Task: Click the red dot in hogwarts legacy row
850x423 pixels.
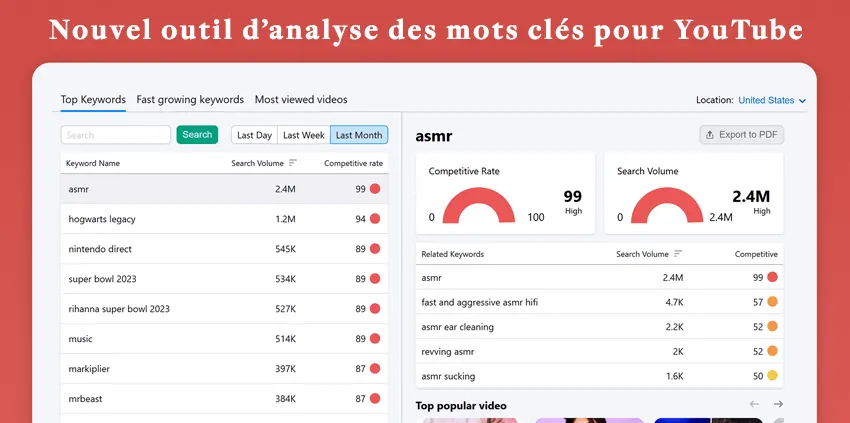Action: coord(375,218)
